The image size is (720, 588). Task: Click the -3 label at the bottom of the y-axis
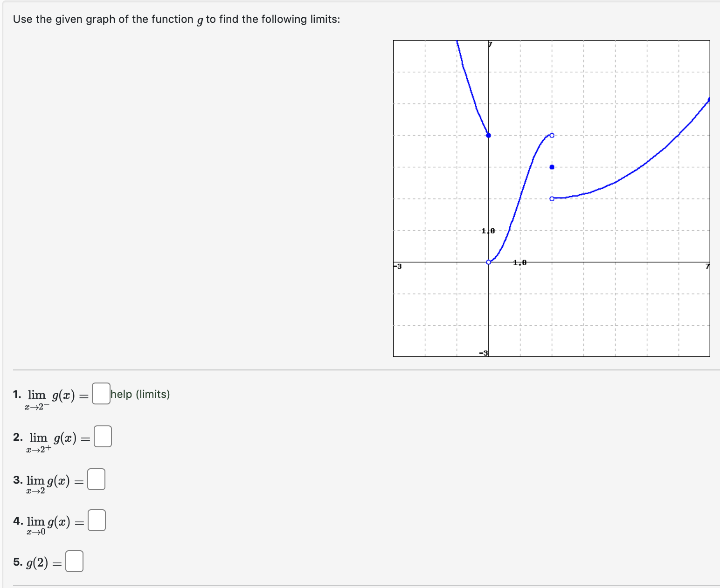(483, 353)
